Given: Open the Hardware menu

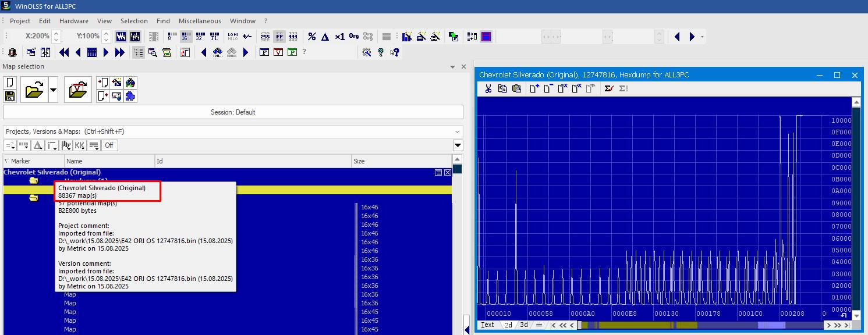Looking at the screenshot, I should (74, 21).
